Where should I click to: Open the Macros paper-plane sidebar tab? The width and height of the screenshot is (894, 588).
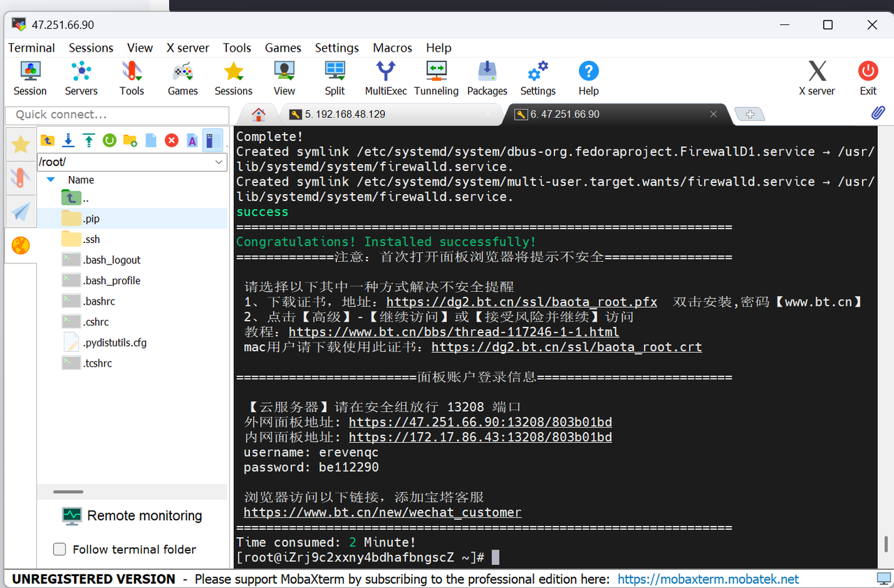click(21, 212)
